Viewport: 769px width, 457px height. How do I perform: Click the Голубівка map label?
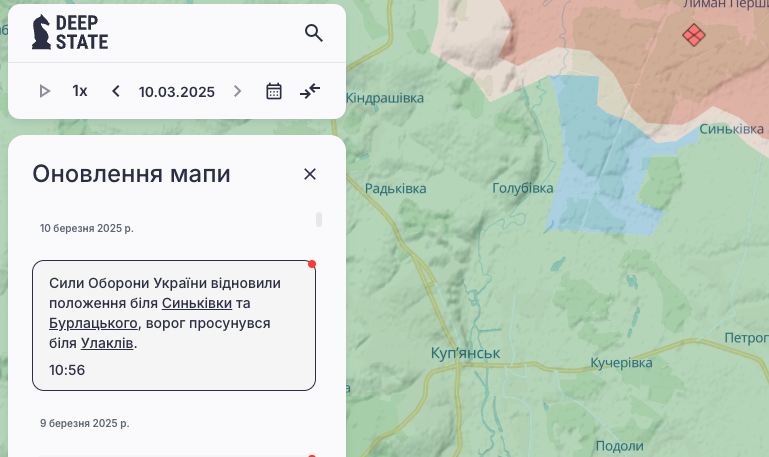click(523, 188)
